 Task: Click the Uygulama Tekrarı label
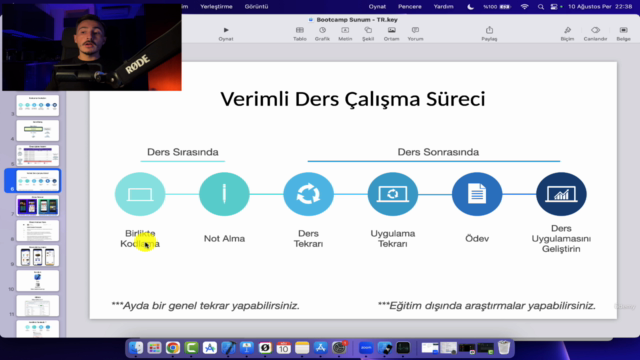(393, 238)
